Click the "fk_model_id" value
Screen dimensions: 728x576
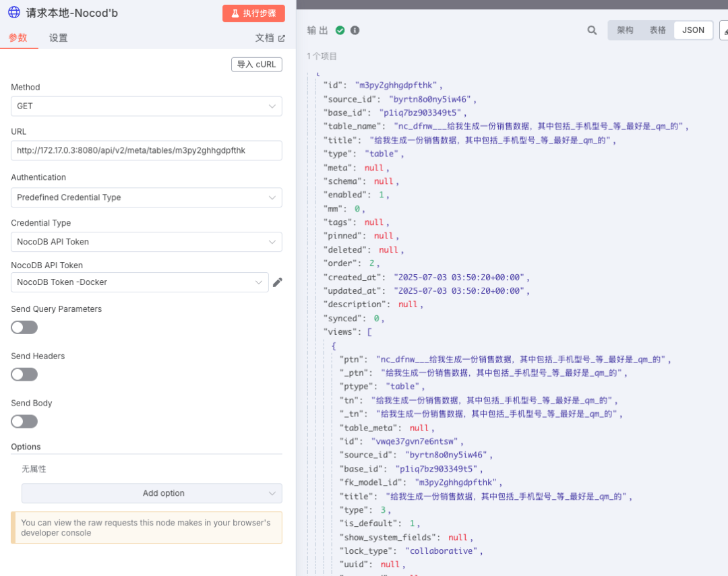point(456,483)
